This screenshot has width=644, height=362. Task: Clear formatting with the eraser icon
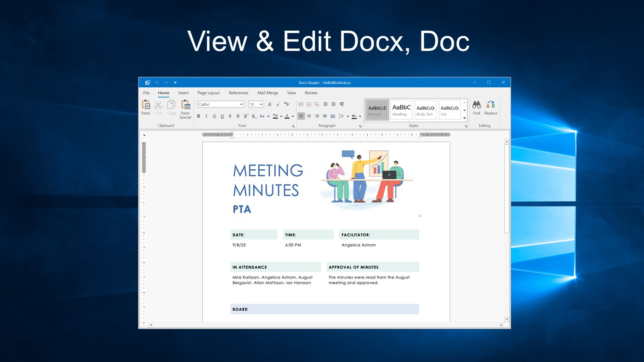point(286,104)
